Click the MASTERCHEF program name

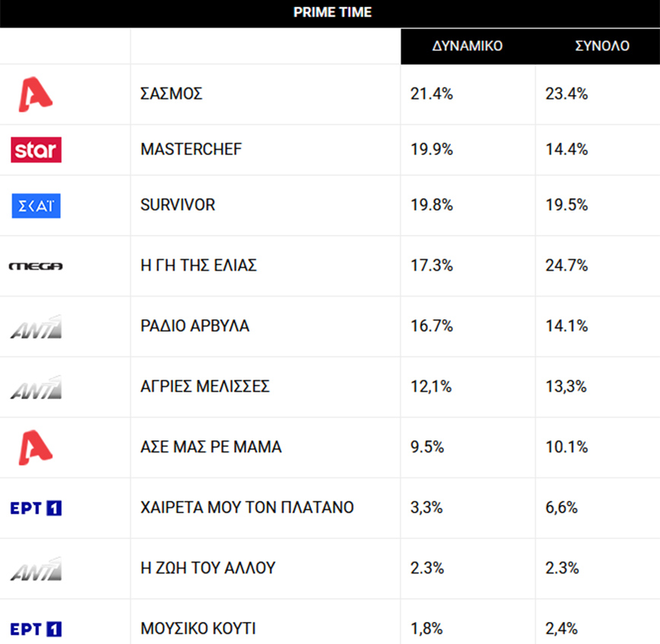coord(191,150)
